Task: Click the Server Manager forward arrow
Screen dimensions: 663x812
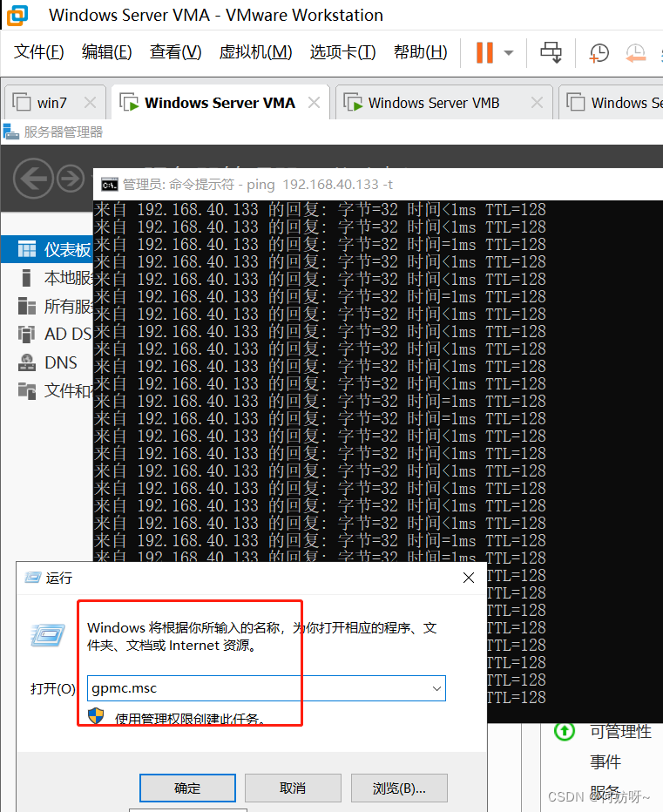Action: pos(71,179)
